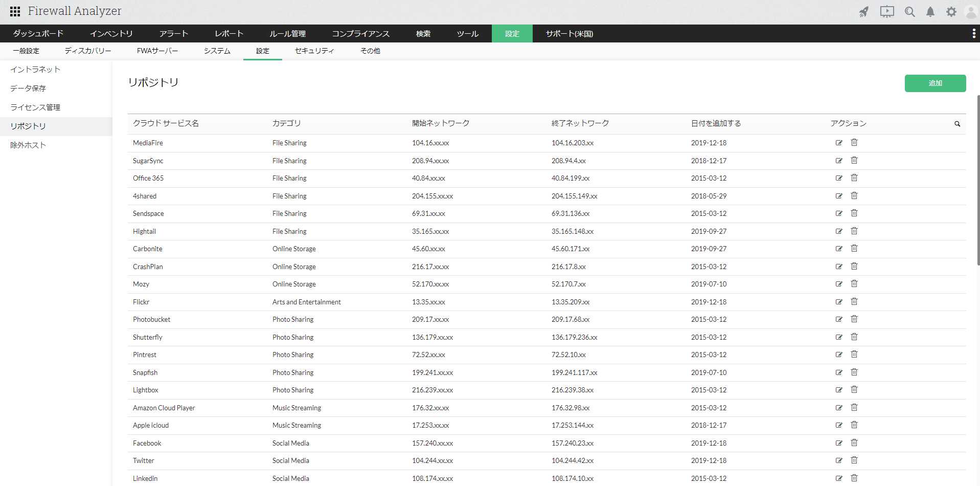The image size is (980, 486).
Task: Open ライセンス管理 in the sidebar
Action: click(56, 107)
